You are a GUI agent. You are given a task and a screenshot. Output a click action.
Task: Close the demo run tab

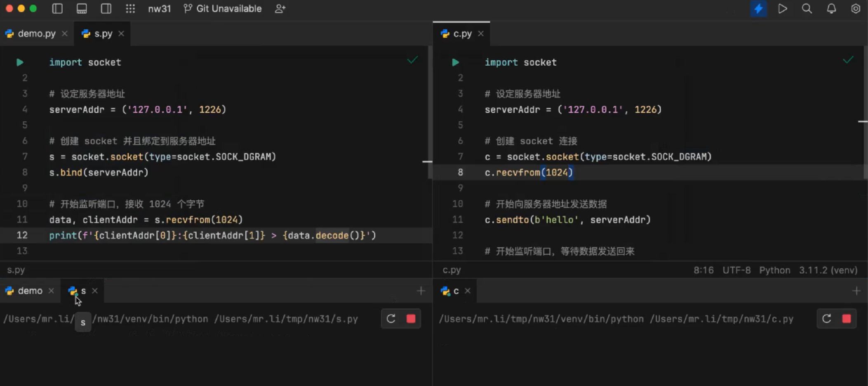tap(51, 291)
